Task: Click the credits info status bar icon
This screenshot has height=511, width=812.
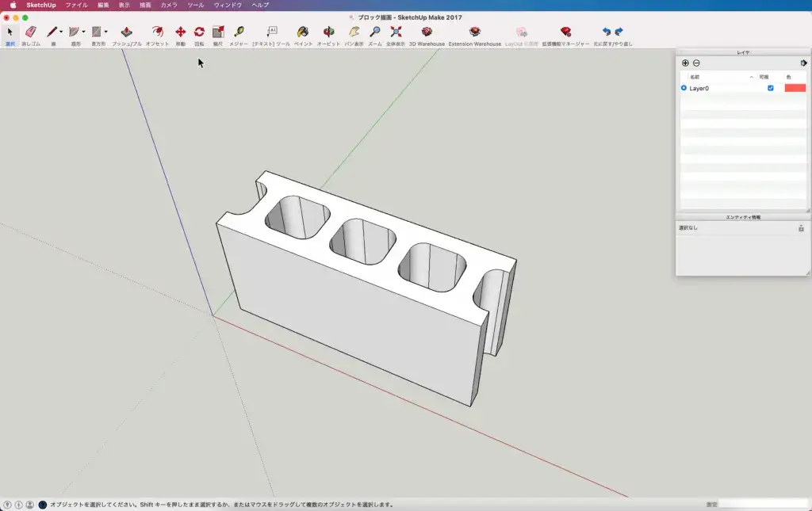Action: [19, 505]
